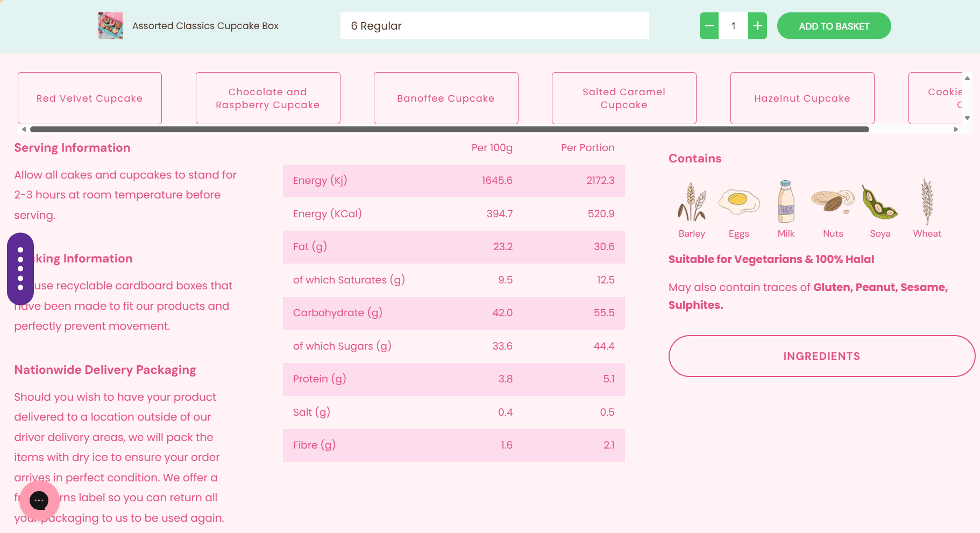Open the purple dotted side widget
The image size is (980, 533).
tap(20, 269)
